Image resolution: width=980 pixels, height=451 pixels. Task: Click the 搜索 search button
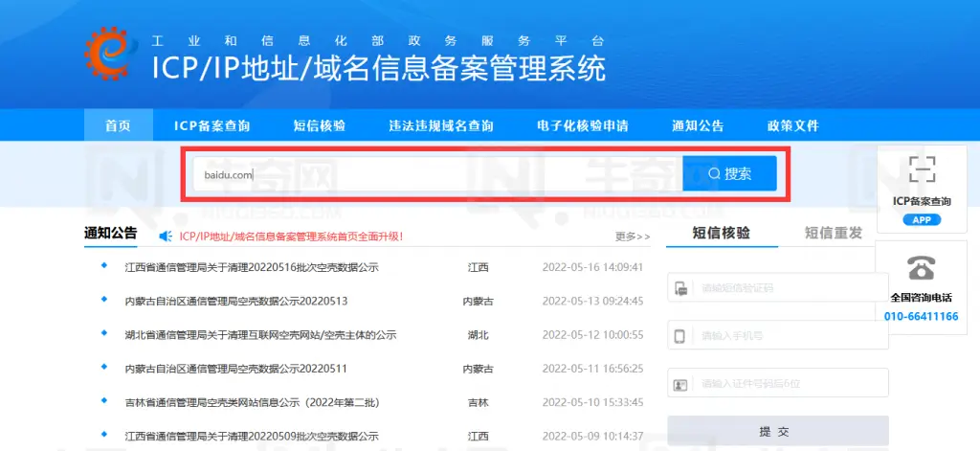pos(729,174)
